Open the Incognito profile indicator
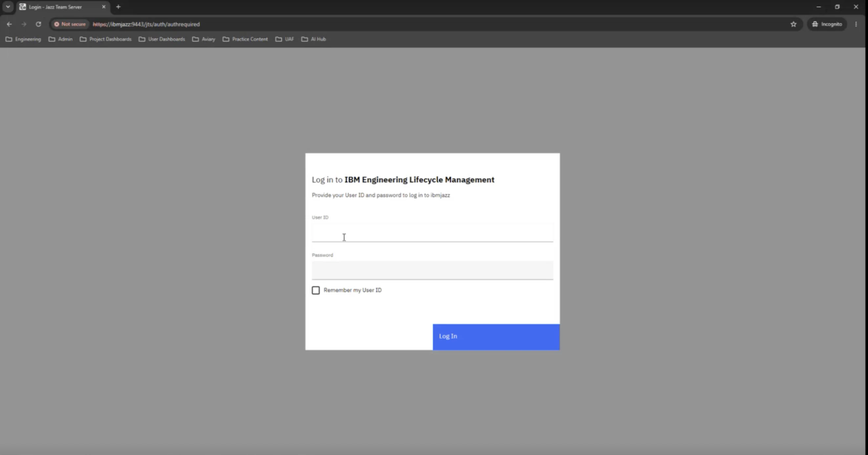The width and height of the screenshot is (868, 455). point(827,24)
